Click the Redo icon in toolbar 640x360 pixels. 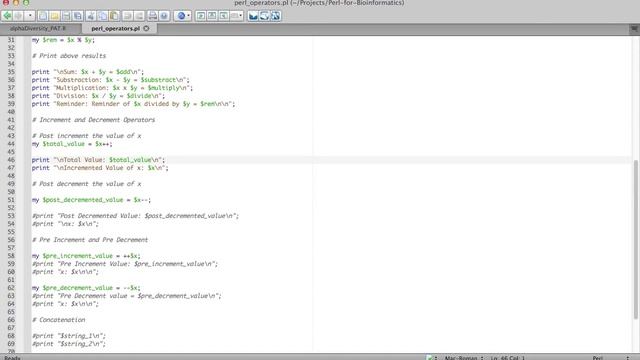tap(139, 16)
